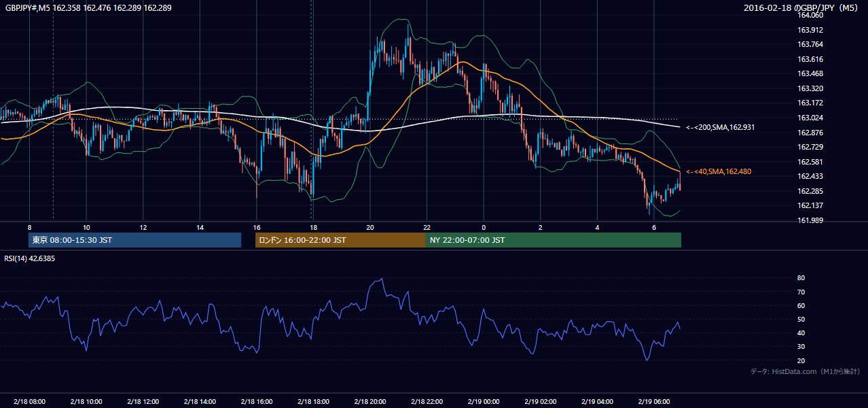Image resolution: width=868 pixels, height=408 pixels.
Task: Select the NY 22:00-07:00 JST session bar
Action: pyautogui.click(x=554, y=240)
